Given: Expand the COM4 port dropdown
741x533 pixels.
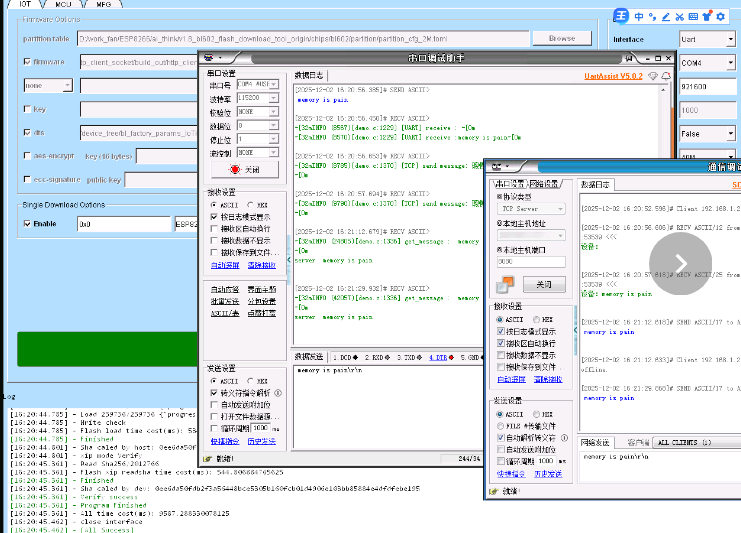Looking at the screenshot, I should [706, 63].
